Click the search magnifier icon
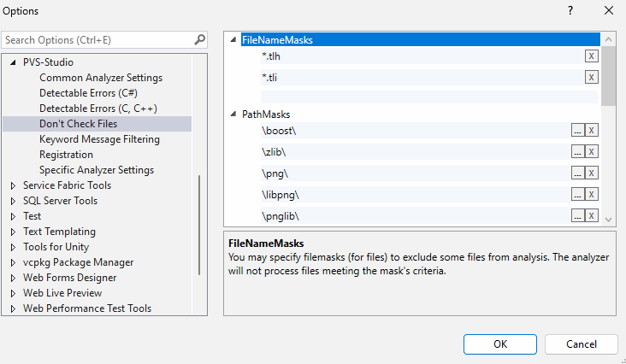The image size is (626, 364). click(199, 39)
